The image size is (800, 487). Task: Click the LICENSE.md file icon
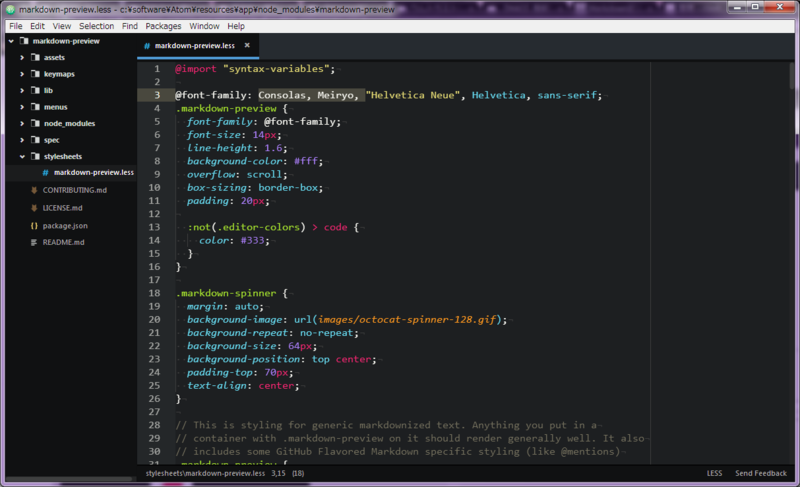point(34,208)
